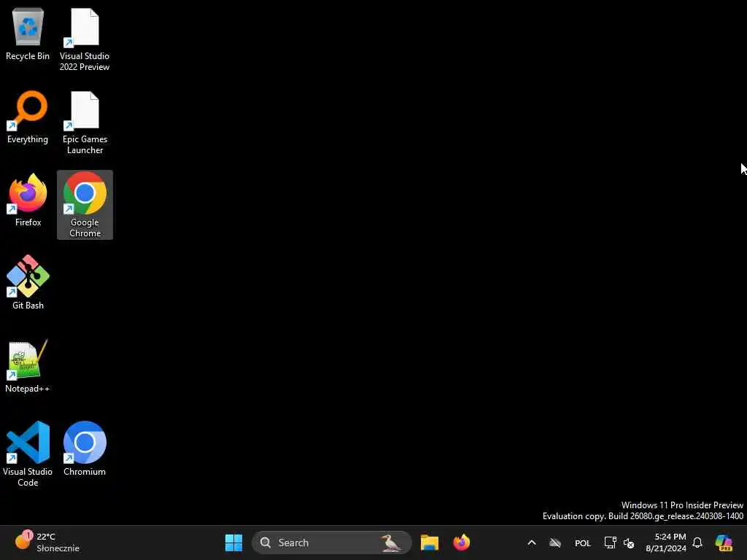
Task: Select the Visual Studio 2022 Preview shortcut
Action: pos(85,39)
